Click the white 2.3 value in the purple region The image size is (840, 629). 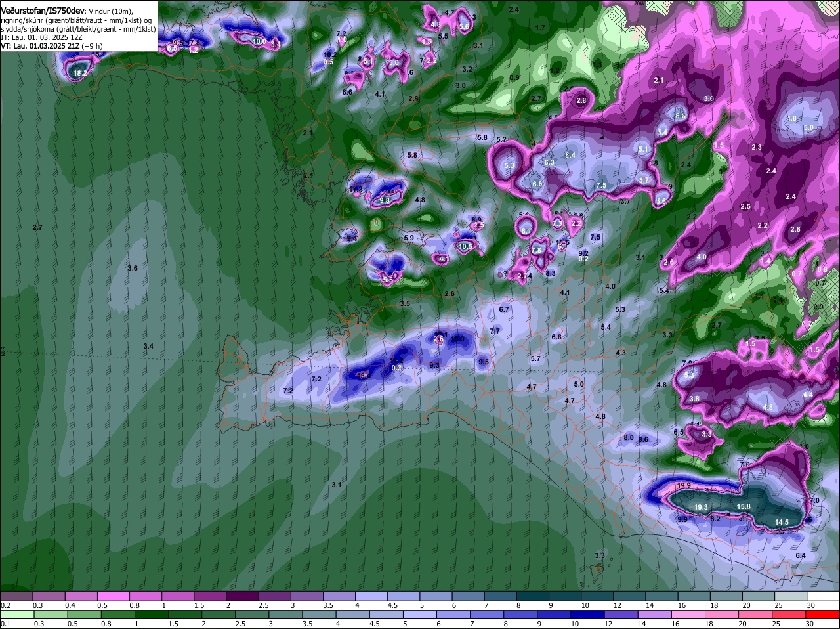coord(757,147)
